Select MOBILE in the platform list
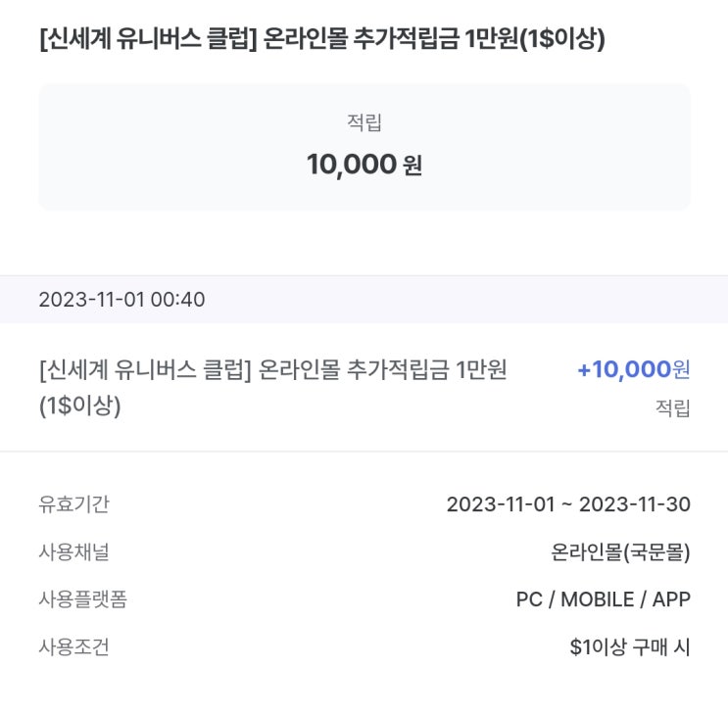 (598, 599)
